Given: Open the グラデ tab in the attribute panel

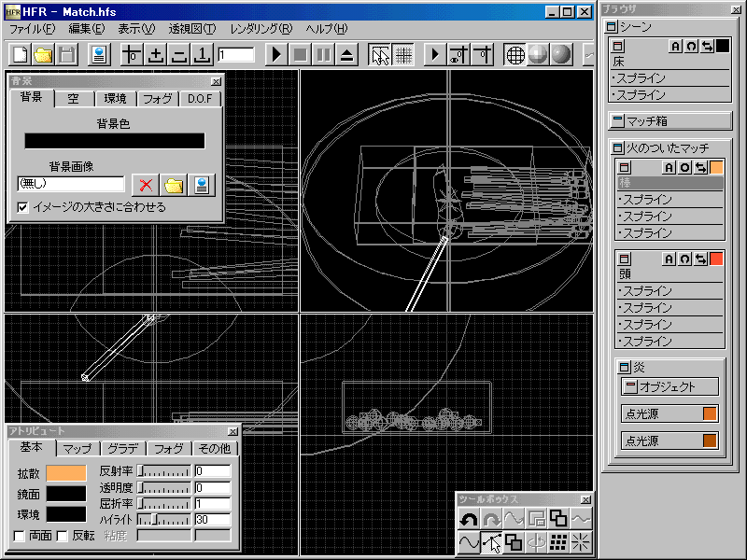Looking at the screenshot, I should tap(123, 449).
